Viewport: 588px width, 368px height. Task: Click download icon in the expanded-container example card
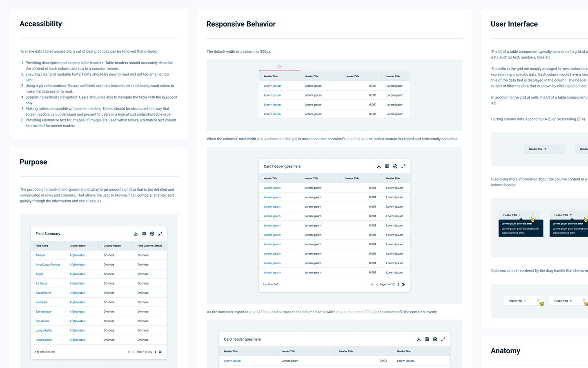(x=419, y=339)
